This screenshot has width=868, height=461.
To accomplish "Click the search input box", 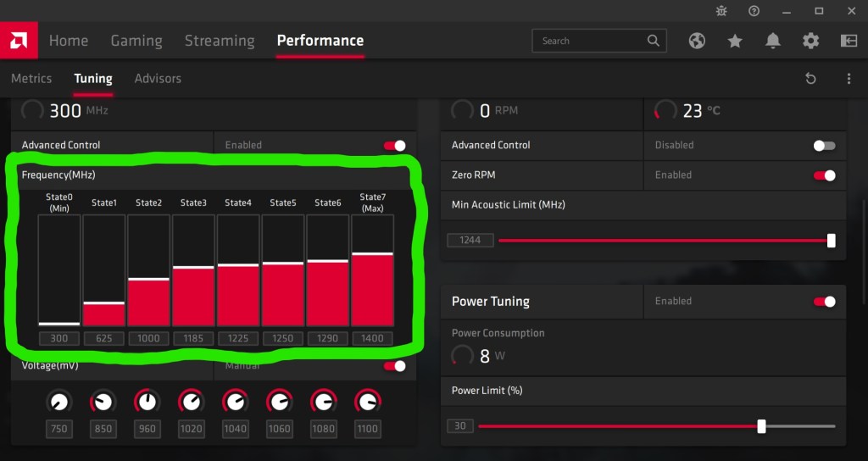I will pos(592,41).
